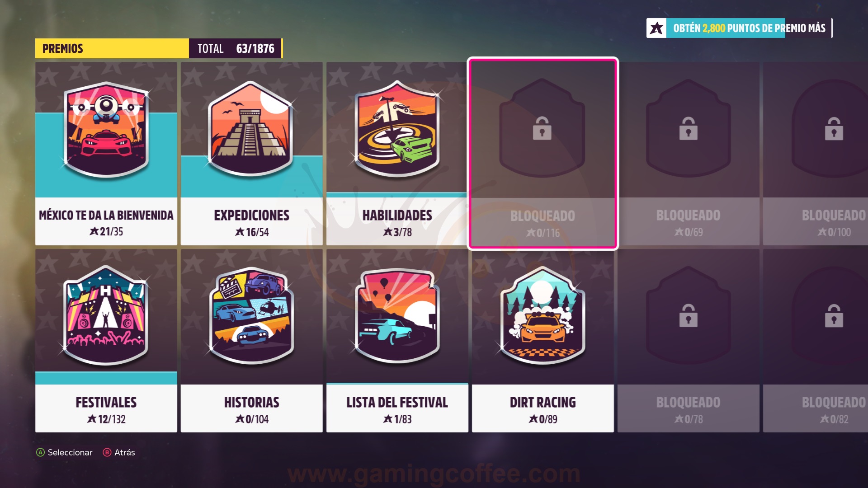Click the lock icon on the highlighted Bloqueado tile

click(542, 128)
